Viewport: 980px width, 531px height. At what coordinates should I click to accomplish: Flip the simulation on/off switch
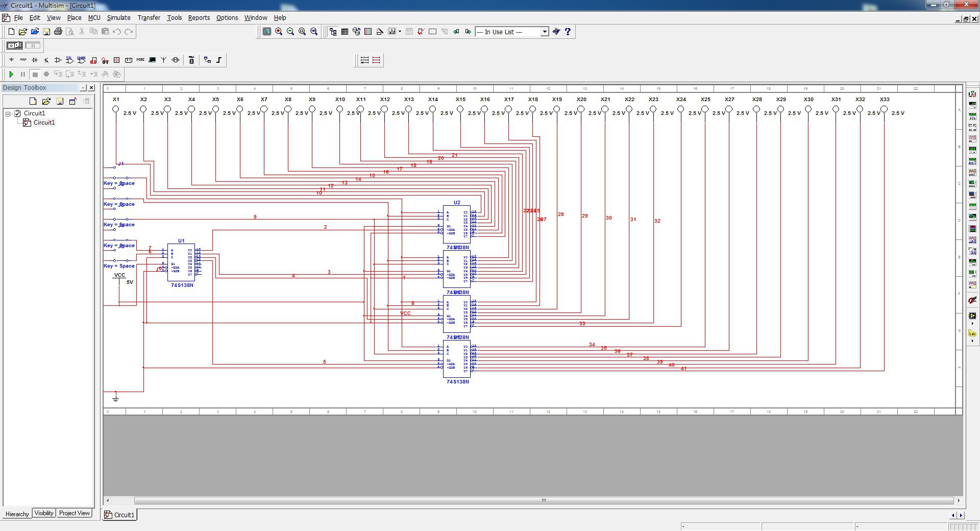pos(14,45)
